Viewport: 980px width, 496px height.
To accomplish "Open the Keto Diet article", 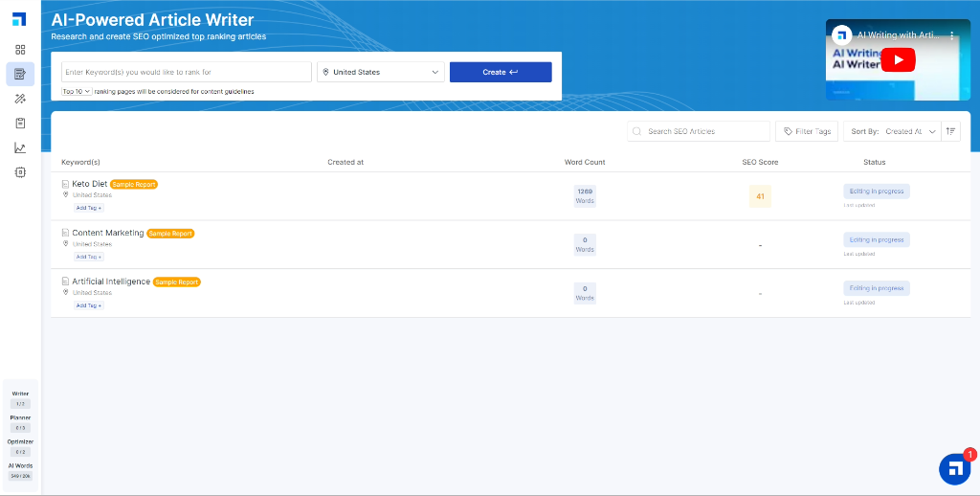I will 89,184.
